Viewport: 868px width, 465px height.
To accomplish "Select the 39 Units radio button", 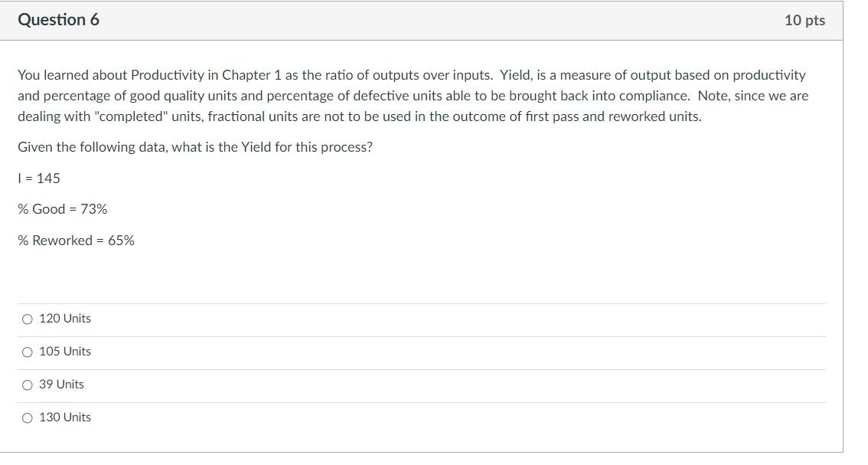I will point(28,384).
